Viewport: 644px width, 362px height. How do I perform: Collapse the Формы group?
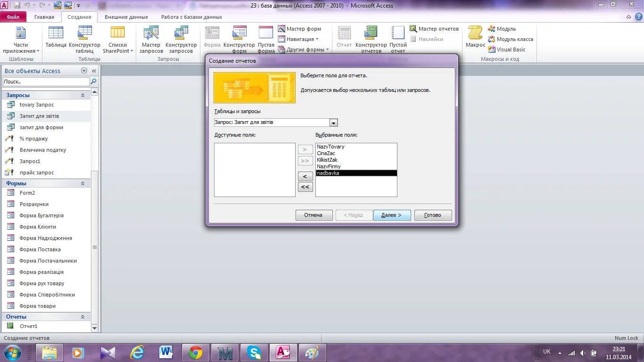(x=83, y=183)
